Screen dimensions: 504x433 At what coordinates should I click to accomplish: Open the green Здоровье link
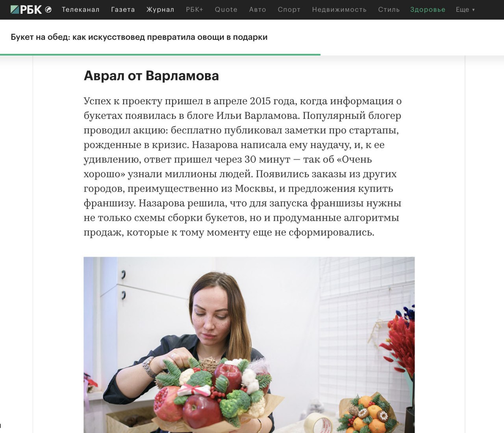tap(428, 9)
